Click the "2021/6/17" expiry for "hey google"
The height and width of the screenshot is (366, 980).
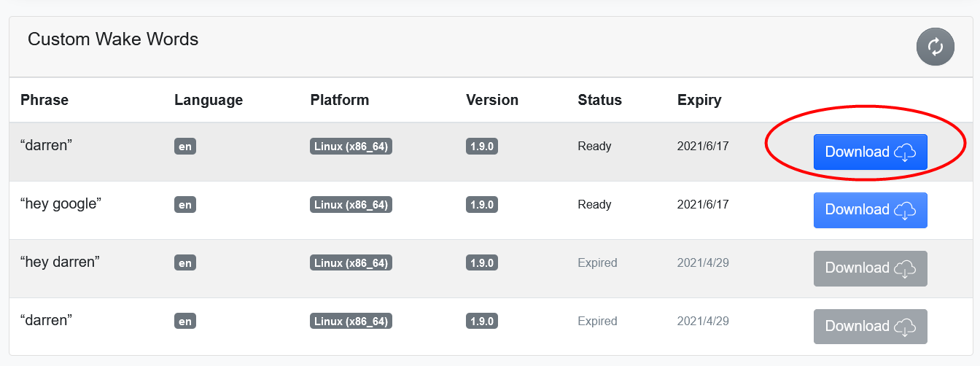pyautogui.click(x=703, y=205)
